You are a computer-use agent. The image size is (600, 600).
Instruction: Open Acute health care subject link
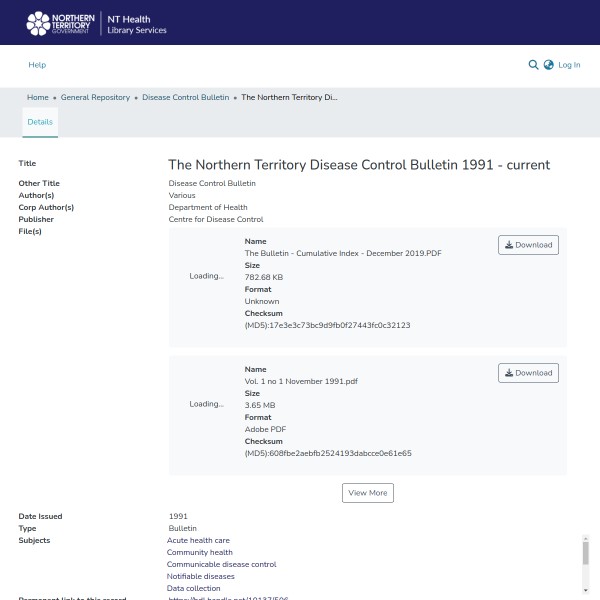tap(198, 540)
